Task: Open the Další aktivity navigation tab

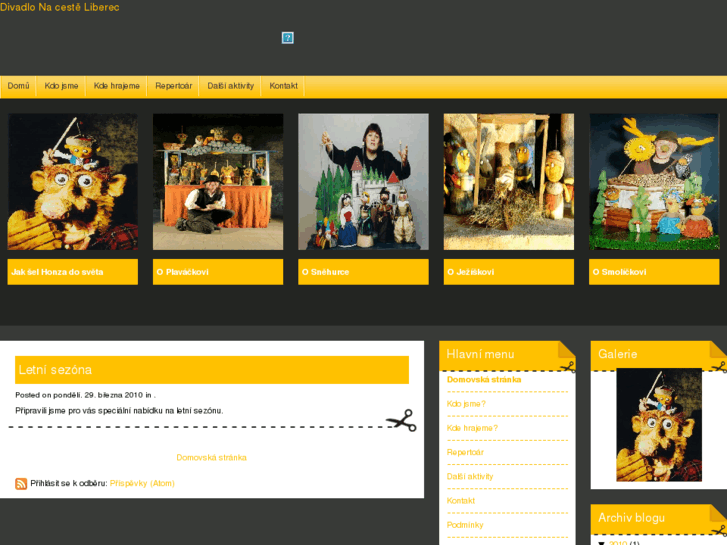Action: (x=230, y=86)
